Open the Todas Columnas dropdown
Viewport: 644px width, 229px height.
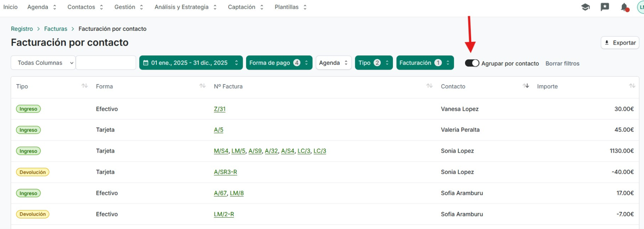click(43, 63)
